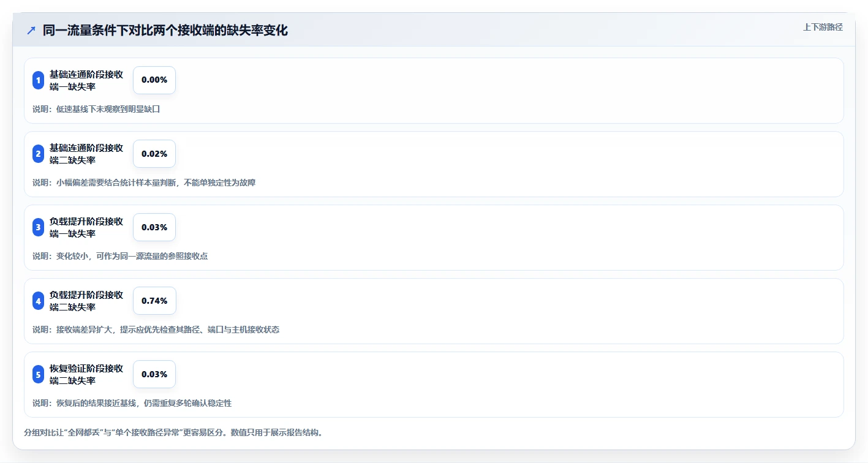Select step badge number 5
The width and height of the screenshot is (868, 463).
click(x=38, y=374)
